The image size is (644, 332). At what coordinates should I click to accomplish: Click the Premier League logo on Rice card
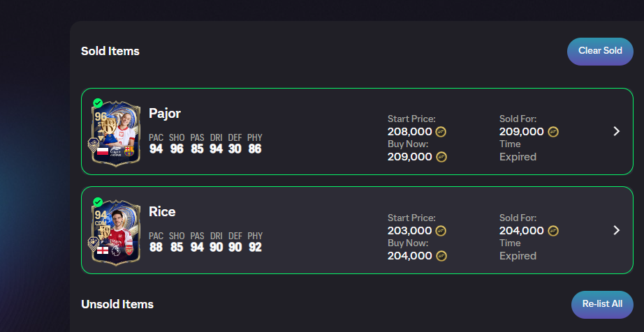pos(117,250)
